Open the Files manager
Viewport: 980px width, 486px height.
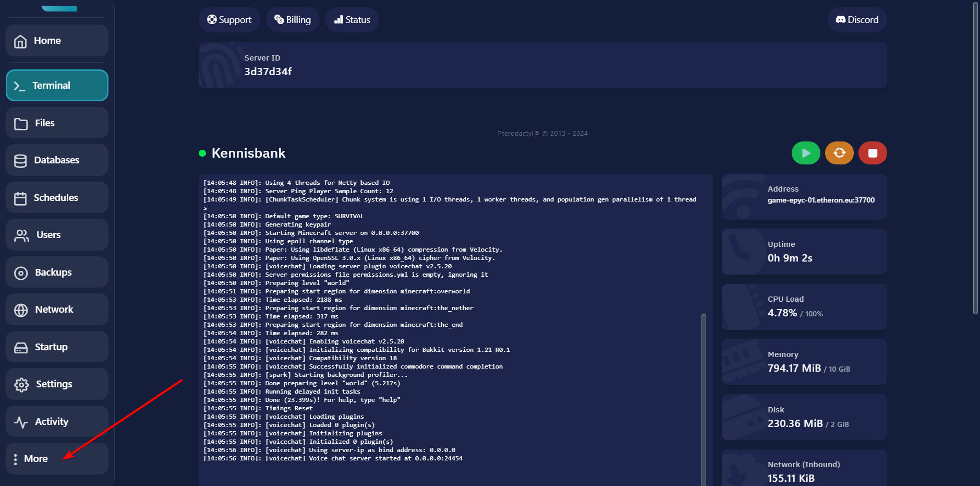[x=57, y=123]
